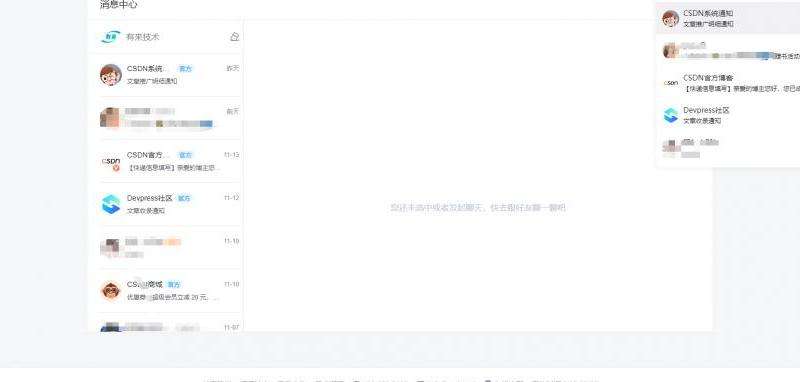Open the Devpress社区 文章收录通知 conversation
The width and height of the screenshot is (800, 382).
click(165, 204)
